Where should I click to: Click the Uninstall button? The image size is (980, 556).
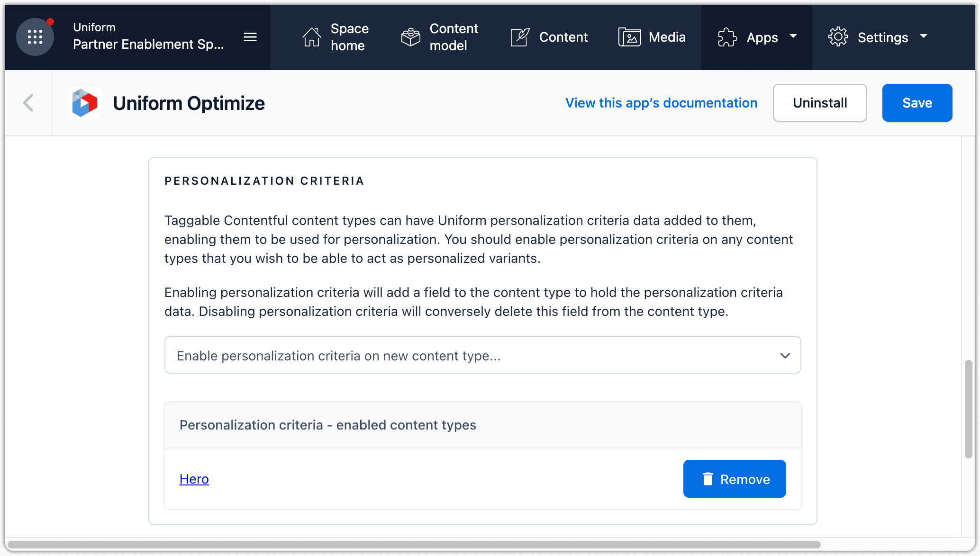coord(820,103)
